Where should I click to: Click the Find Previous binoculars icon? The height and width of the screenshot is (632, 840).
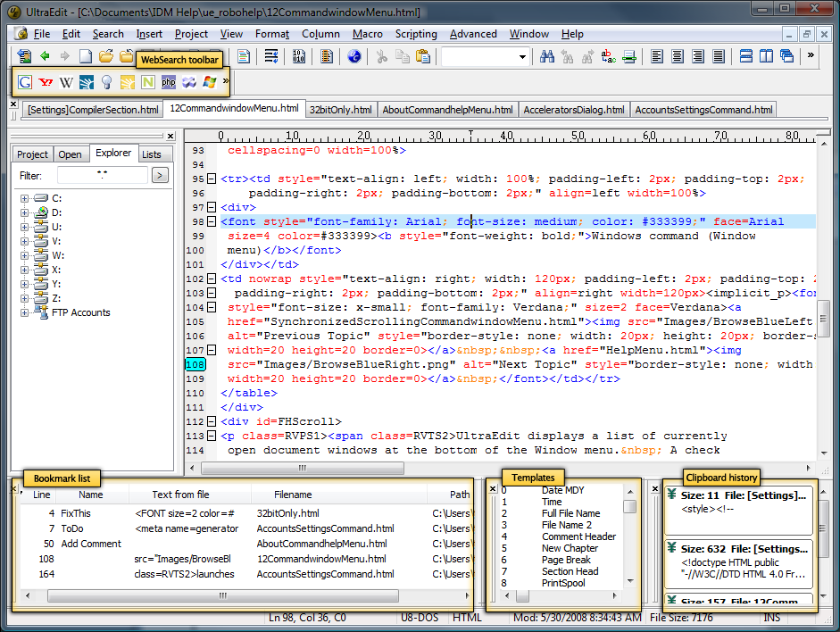click(x=568, y=56)
